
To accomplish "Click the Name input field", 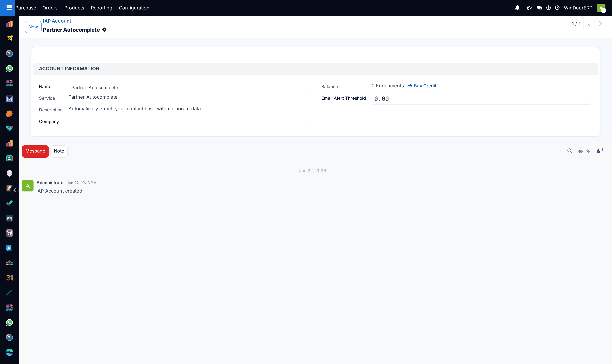I will pos(189,88).
